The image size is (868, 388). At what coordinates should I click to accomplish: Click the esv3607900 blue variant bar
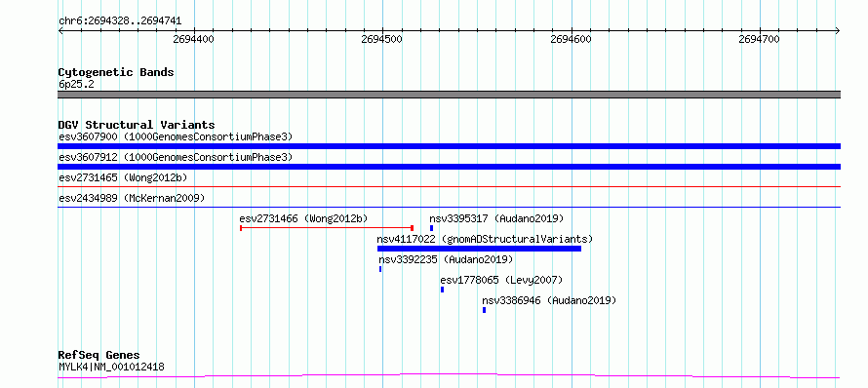pos(449,146)
